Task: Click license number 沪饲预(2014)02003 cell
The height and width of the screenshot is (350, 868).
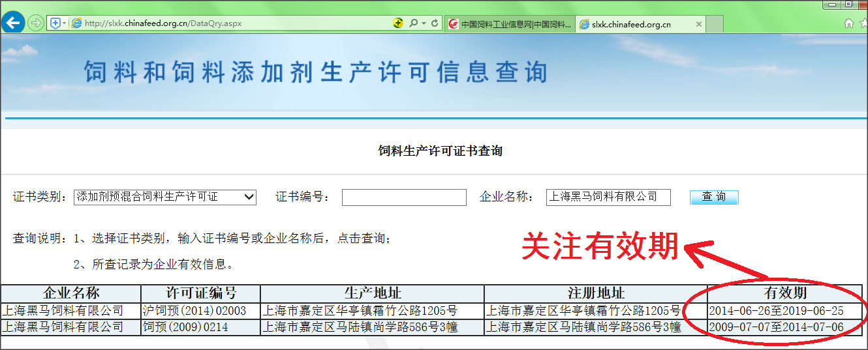Action: click(x=194, y=311)
